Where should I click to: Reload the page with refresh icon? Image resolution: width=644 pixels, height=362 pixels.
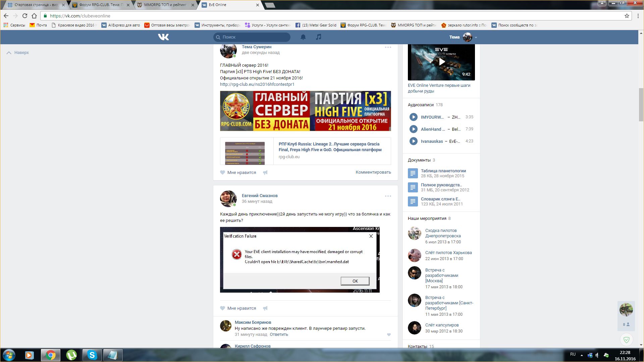click(25, 16)
